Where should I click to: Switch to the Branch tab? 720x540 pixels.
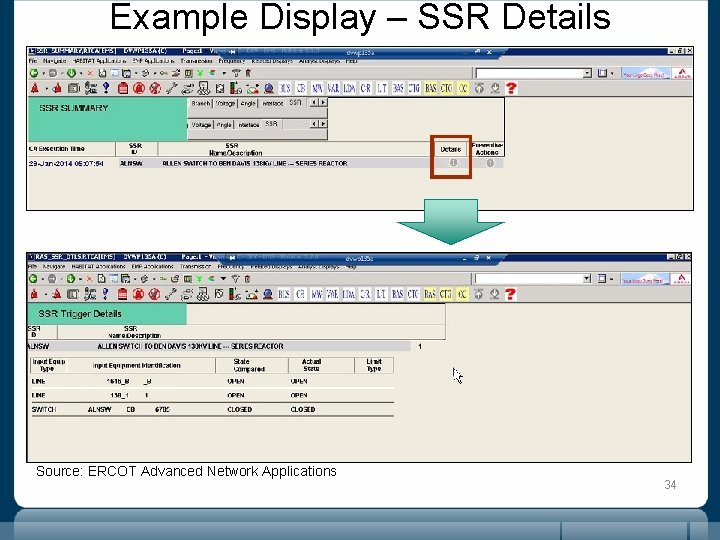[x=201, y=103]
